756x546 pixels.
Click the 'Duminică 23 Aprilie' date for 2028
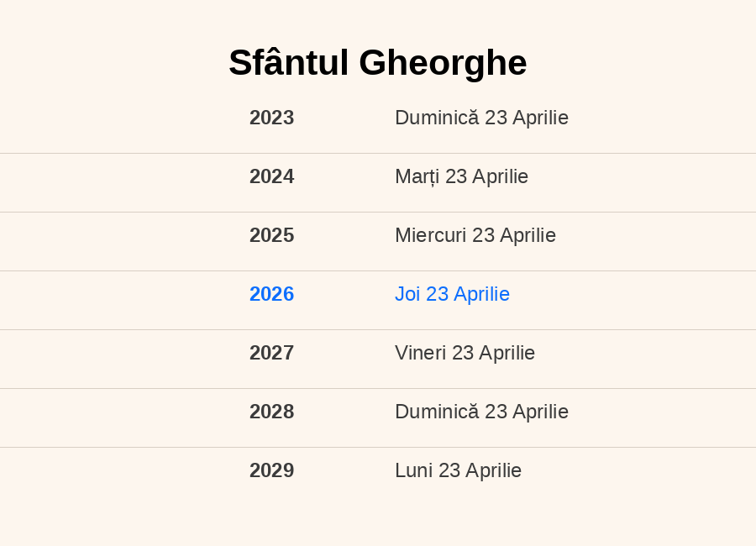tap(481, 412)
